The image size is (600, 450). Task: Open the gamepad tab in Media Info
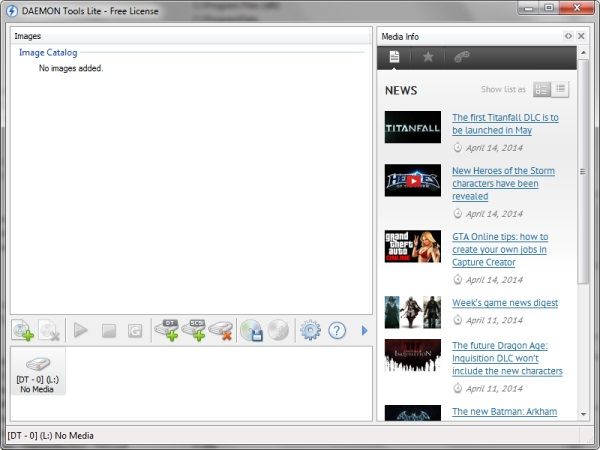pyautogui.click(x=461, y=57)
